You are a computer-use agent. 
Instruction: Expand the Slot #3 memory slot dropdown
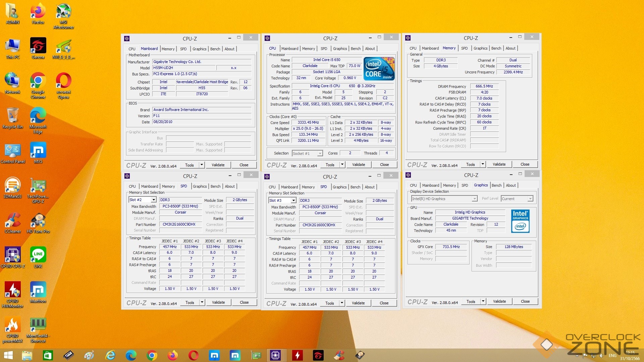[x=293, y=200]
